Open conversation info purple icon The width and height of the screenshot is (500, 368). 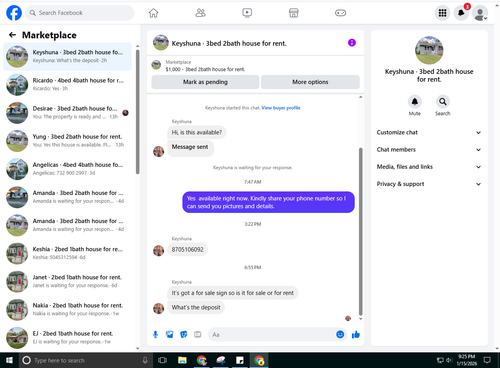click(x=352, y=43)
